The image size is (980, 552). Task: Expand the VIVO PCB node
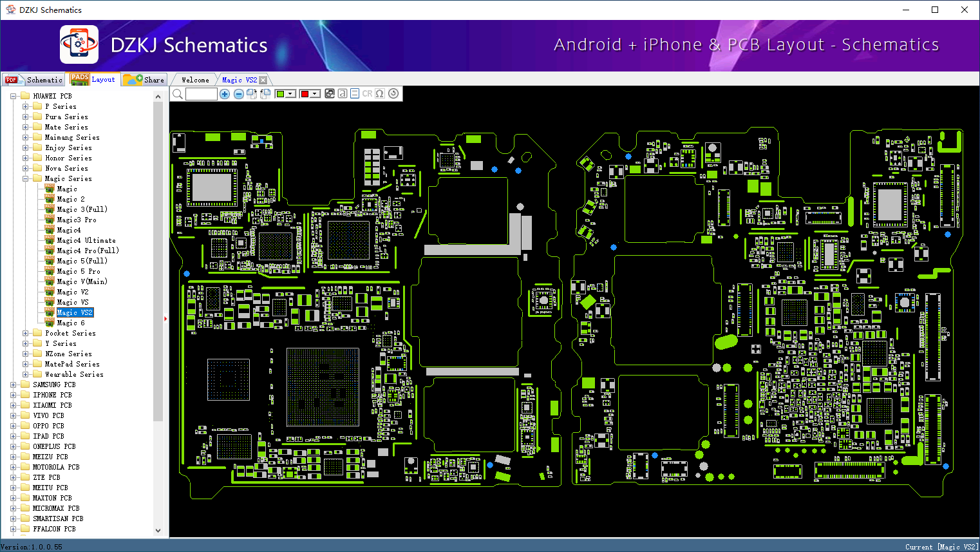click(x=13, y=415)
